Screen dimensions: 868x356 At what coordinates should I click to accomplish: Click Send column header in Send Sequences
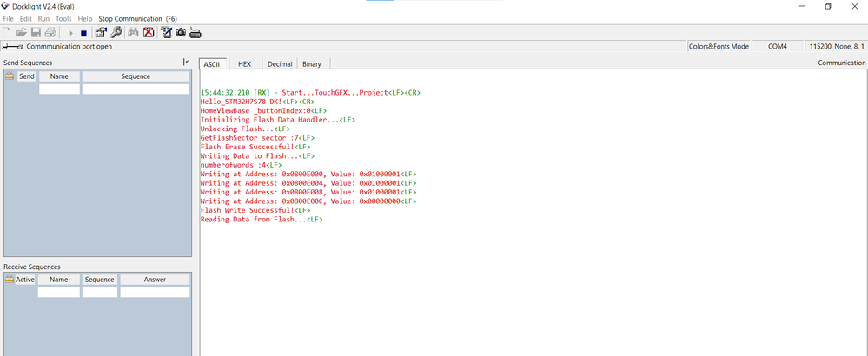(27, 76)
